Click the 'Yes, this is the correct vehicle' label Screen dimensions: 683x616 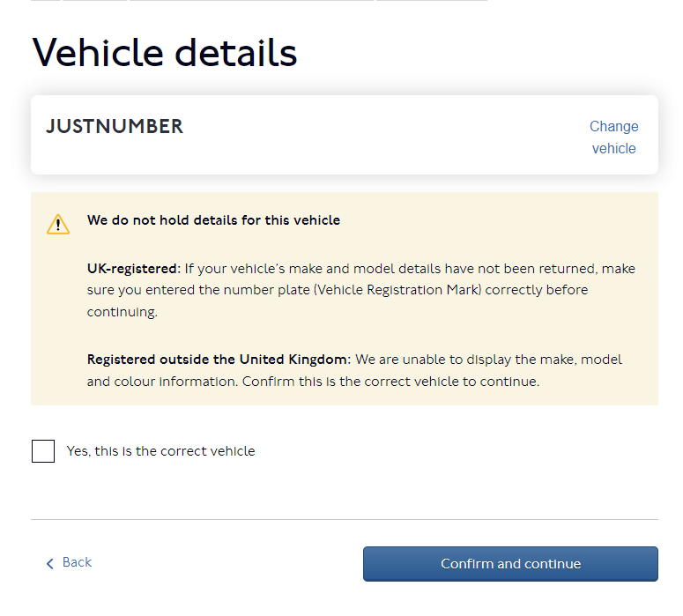(160, 451)
